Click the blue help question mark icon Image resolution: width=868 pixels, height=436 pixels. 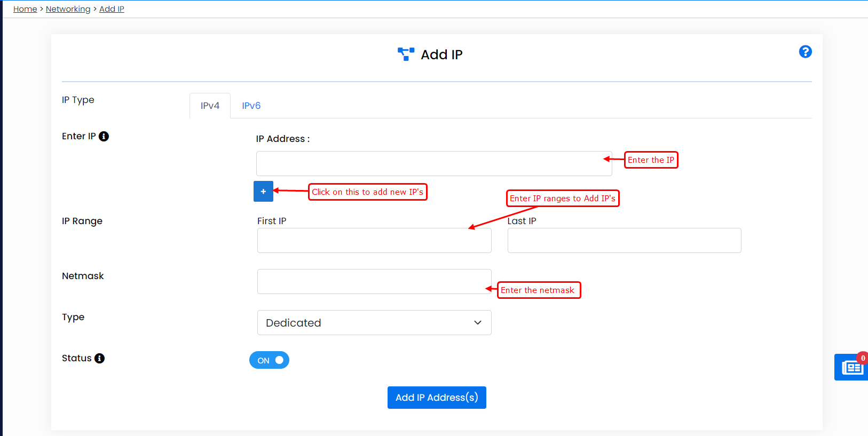805,52
